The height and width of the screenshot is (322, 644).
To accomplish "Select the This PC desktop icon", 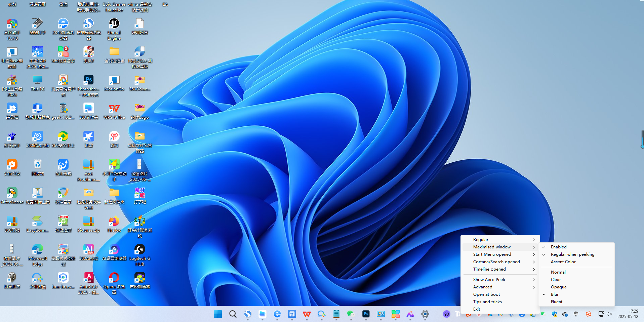I will pos(38,83).
